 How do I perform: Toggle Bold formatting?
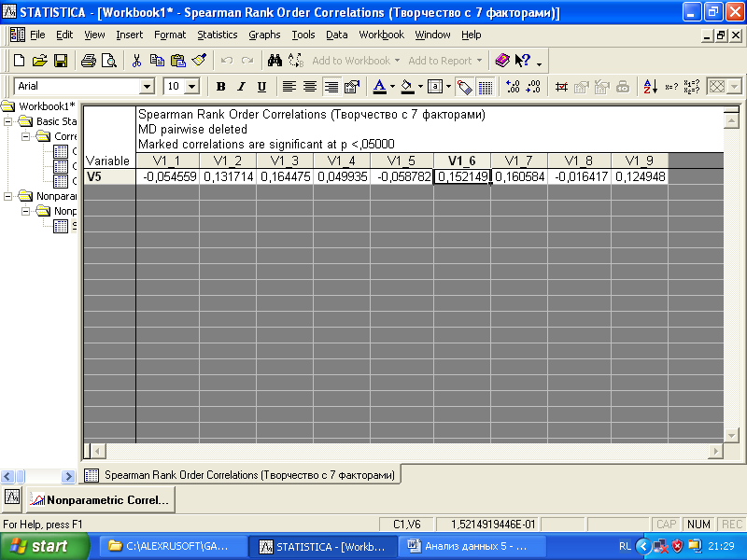tap(220, 87)
